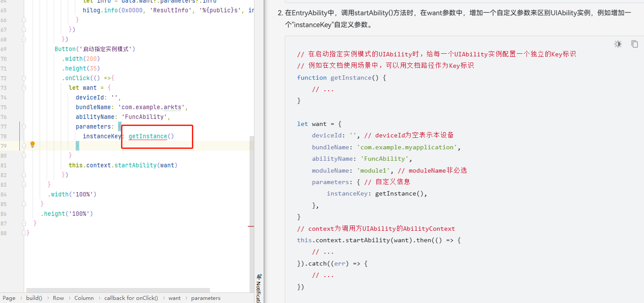Select the 'build()' breadcrumb
This screenshot has width=644, height=303.
point(34,298)
